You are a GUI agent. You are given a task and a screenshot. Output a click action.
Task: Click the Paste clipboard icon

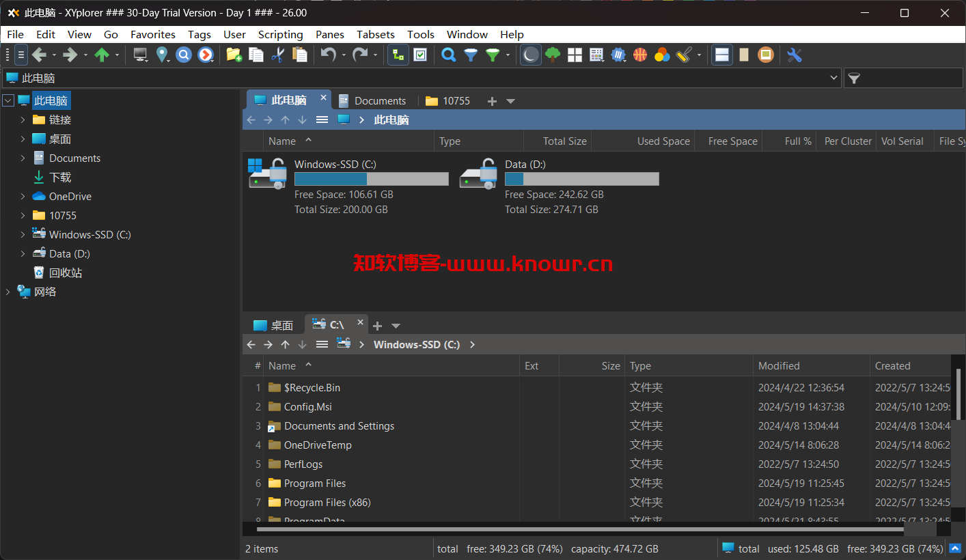coord(299,55)
